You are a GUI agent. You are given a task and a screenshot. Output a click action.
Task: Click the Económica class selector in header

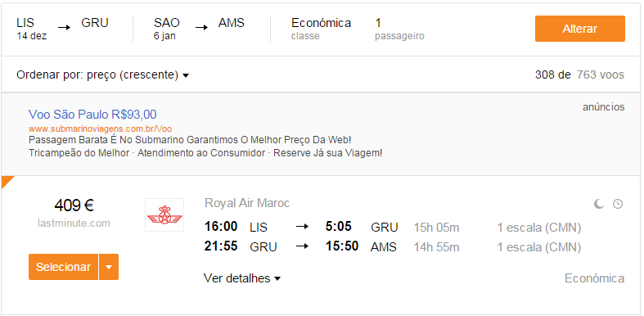321,29
